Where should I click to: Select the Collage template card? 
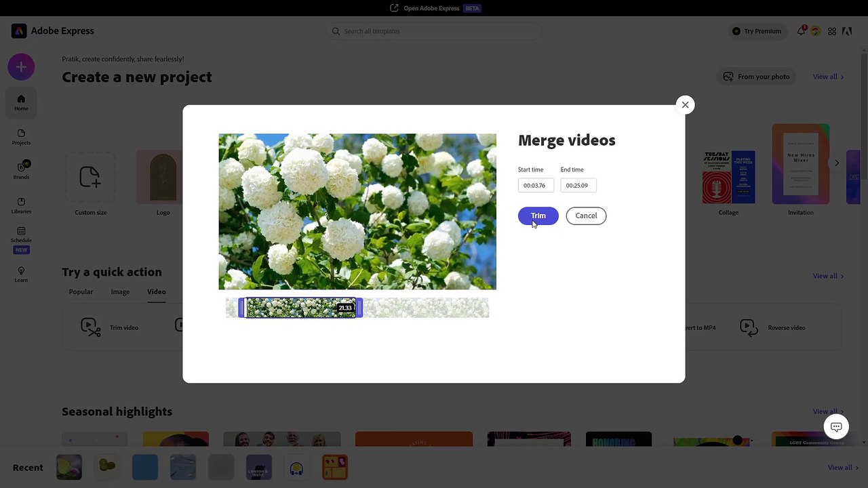[728, 183]
